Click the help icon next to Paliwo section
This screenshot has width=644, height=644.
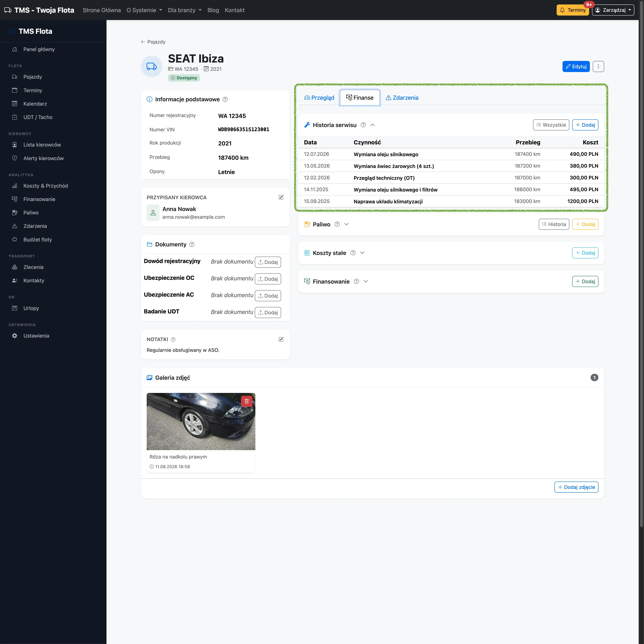tap(337, 224)
